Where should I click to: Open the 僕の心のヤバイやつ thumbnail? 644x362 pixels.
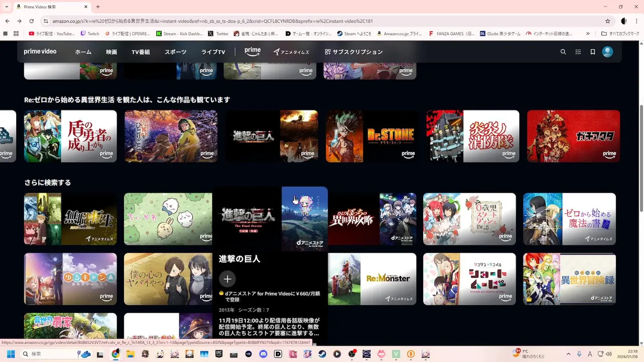[x=168, y=279]
